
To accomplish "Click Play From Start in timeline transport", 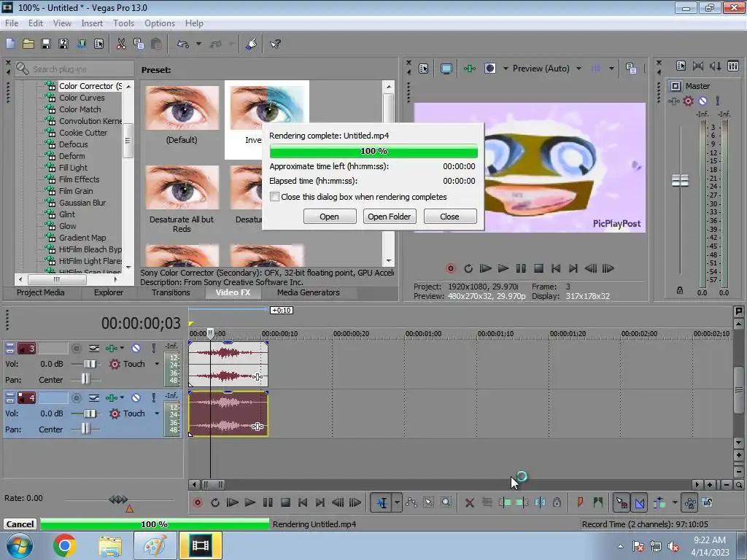I will (233, 502).
